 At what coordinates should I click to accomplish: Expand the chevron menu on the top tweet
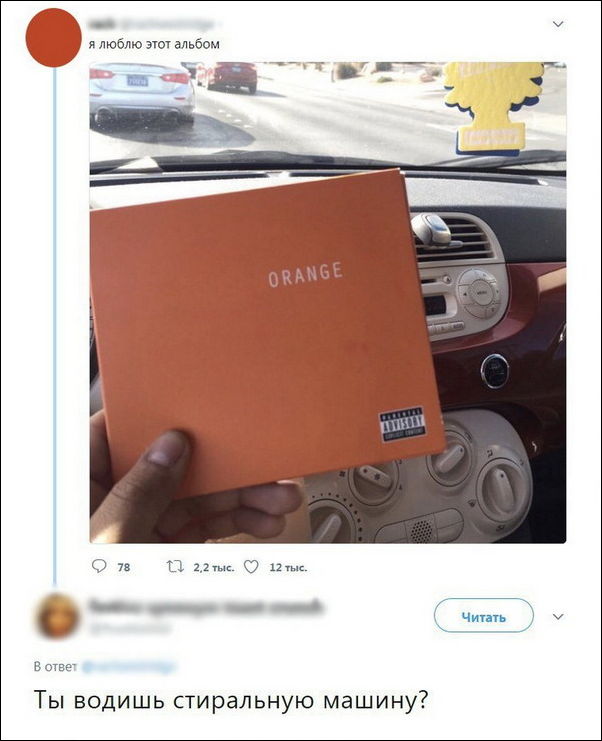tap(558, 24)
